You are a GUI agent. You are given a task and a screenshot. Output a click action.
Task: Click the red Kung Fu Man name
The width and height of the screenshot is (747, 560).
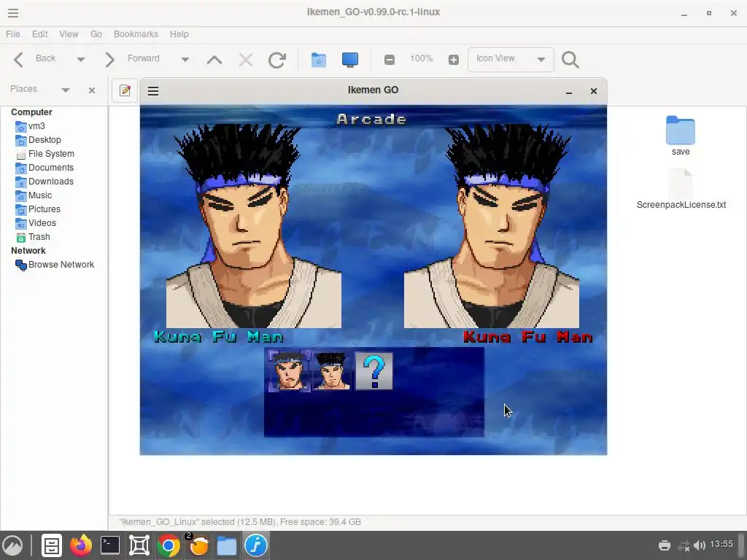coord(528,337)
